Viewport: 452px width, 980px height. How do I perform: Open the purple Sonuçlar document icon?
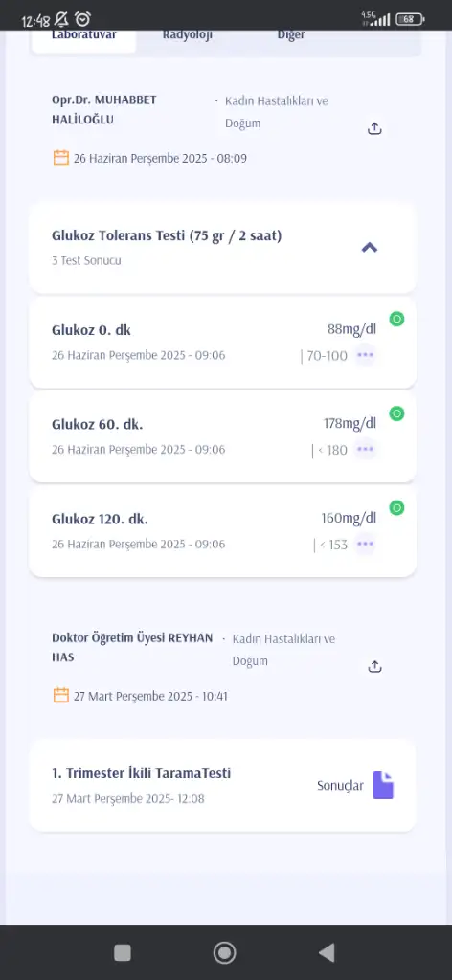383,785
